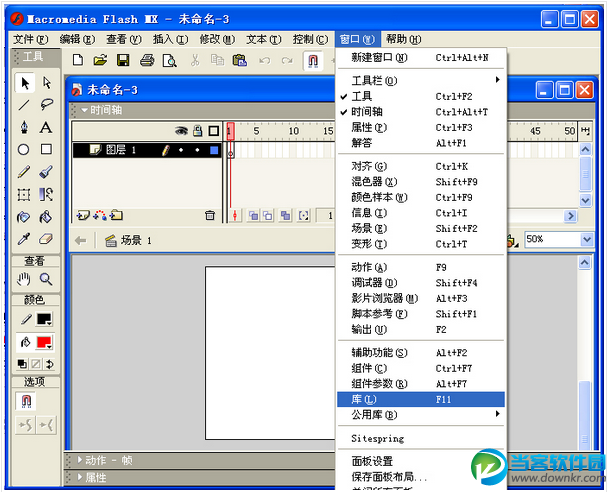This screenshot has height=492, width=607.
Task: Choose 混色器 from Window menu
Action: tap(420, 182)
